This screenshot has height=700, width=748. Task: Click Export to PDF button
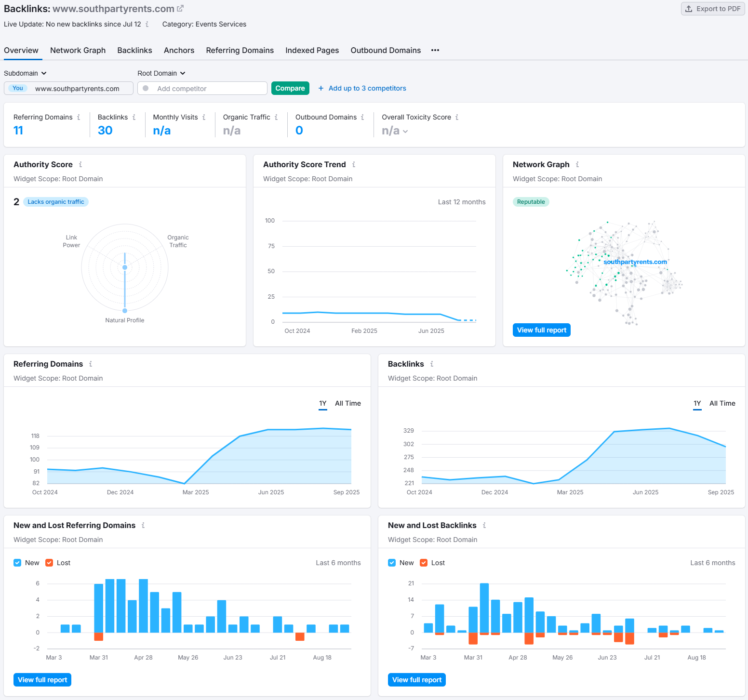[713, 9]
